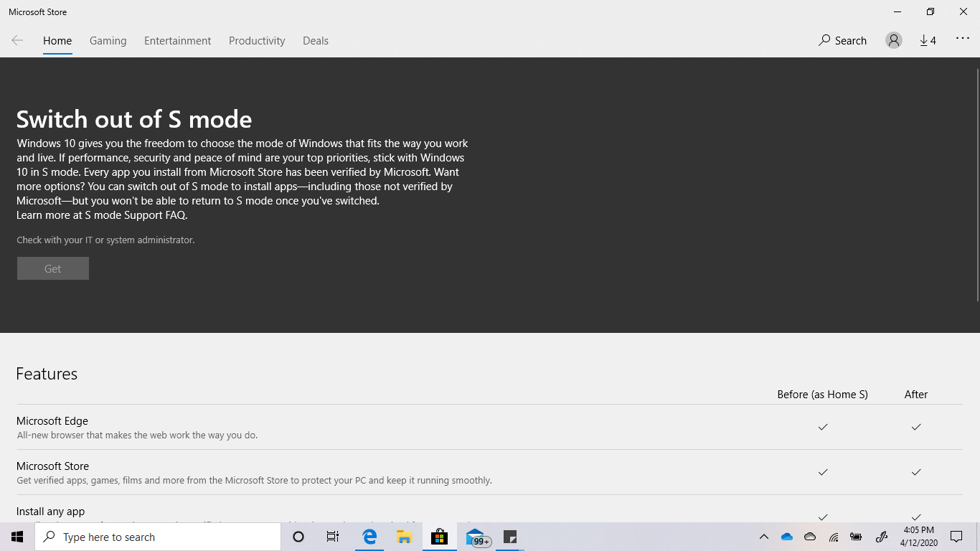
Task: Open the Action Center notifications icon
Action: (x=956, y=537)
